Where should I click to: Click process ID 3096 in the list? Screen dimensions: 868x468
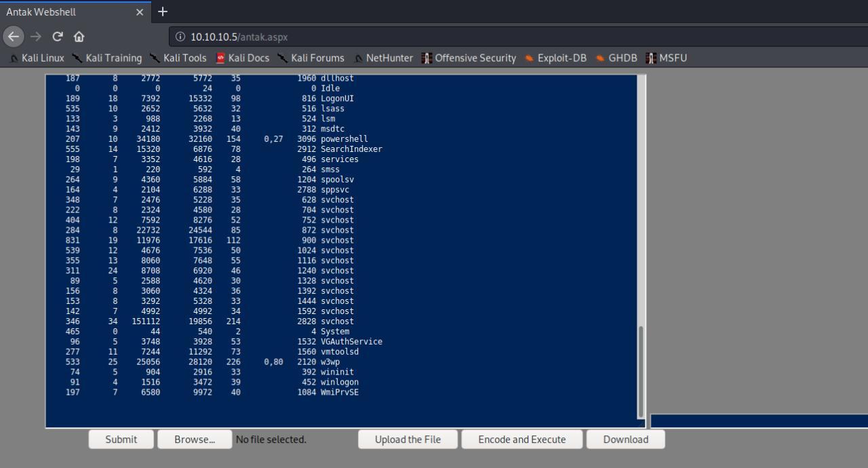(307, 139)
